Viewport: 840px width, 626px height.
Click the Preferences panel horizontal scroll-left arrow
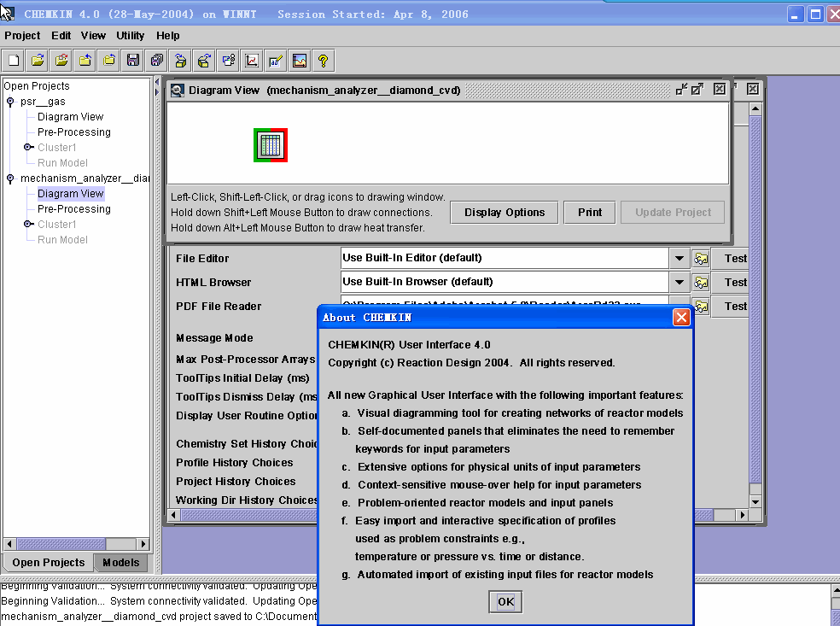173,515
